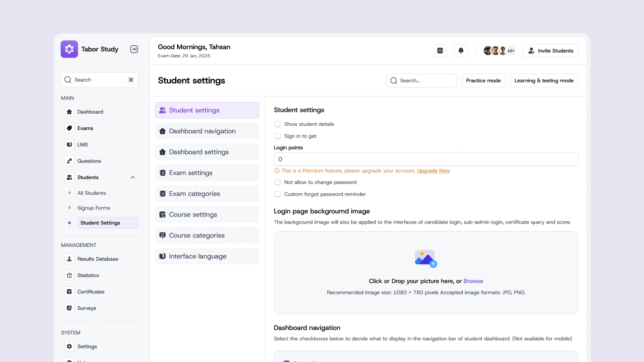Click the Exam settings icon in settings menu
This screenshot has width=644, height=362.
click(162, 173)
